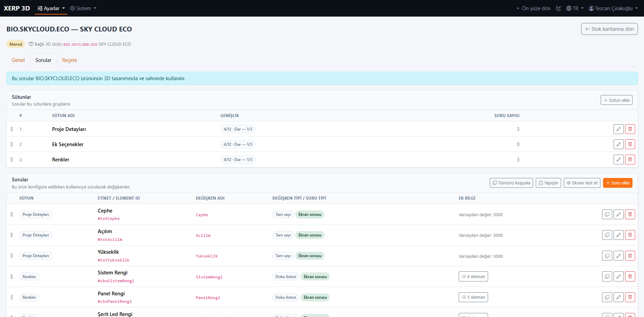644x317 pixels.
Task: Copy the Cephe question
Action: [x=607, y=214]
